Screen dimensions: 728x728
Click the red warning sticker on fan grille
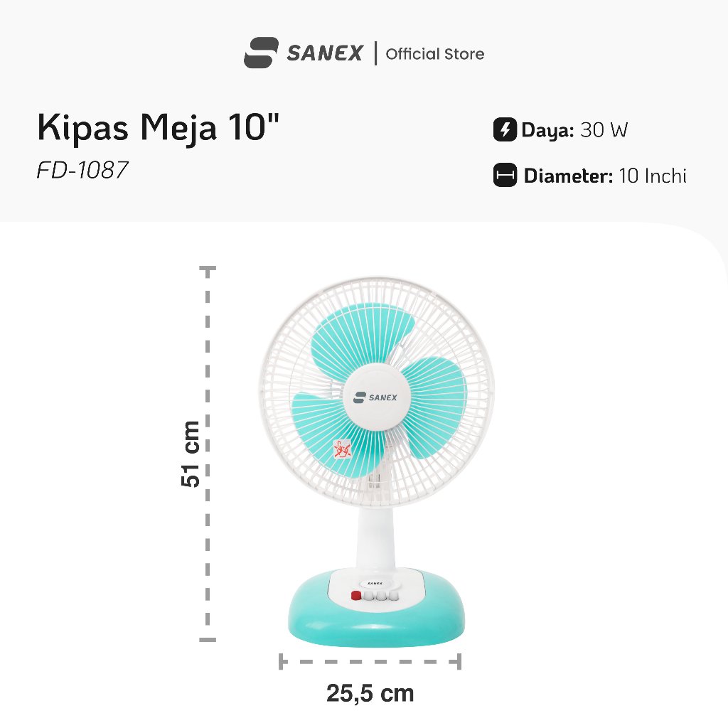(343, 449)
